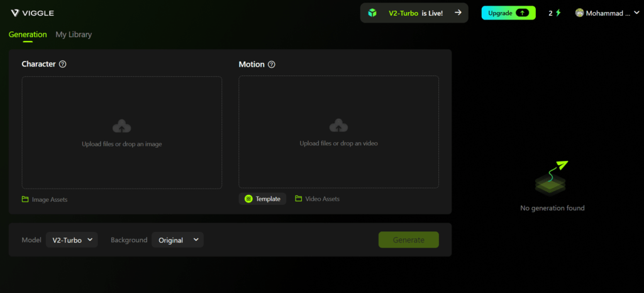Click the arrow in V2-Turbo is Live banner
Viewport: 644px width, 293px height.
458,13
